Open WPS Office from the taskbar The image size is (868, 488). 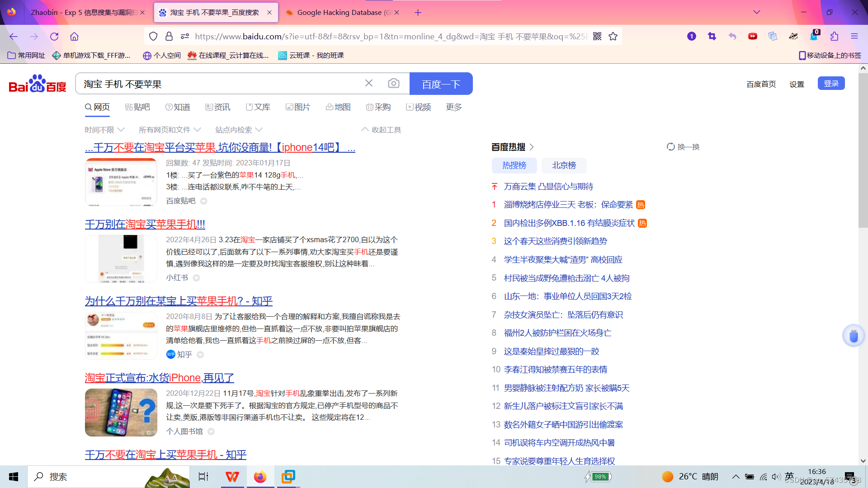(232, 477)
